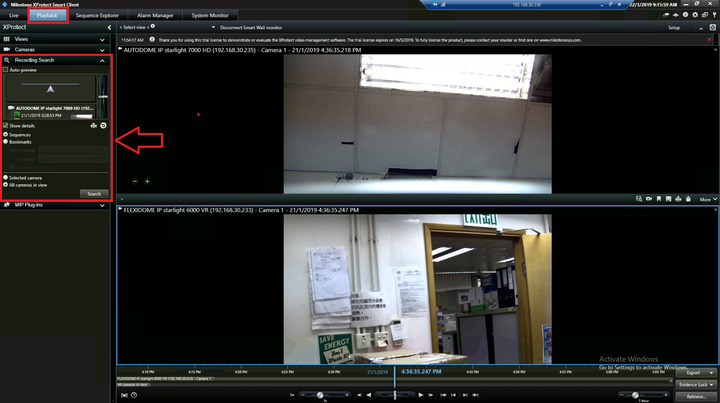Click the Export button
The height and width of the screenshot is (403, 720).
click(695, 372)
